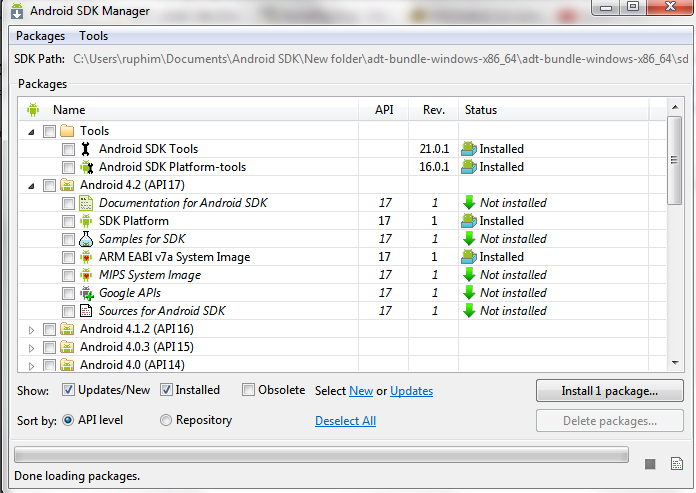Click the Deselect All link
This screenshot has width=696, height=493.
pos(345,421)
